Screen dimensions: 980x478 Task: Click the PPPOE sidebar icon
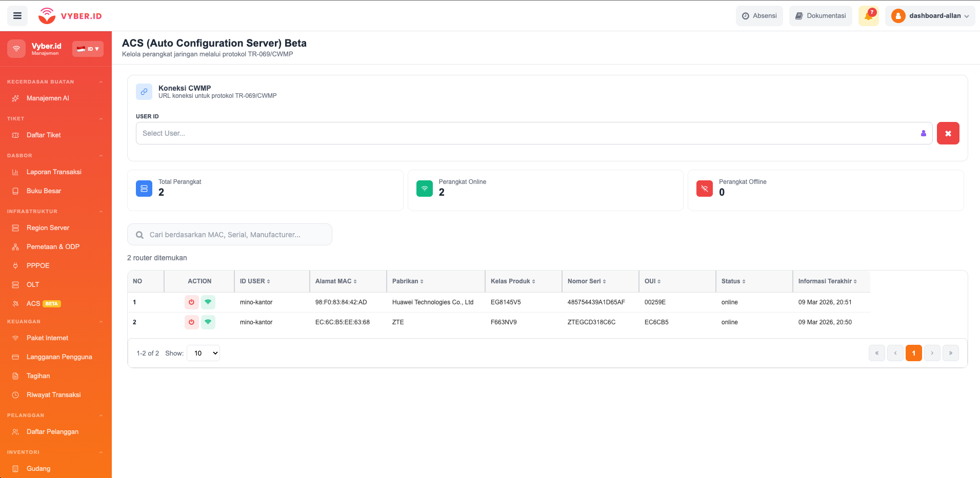click(16, 265)
